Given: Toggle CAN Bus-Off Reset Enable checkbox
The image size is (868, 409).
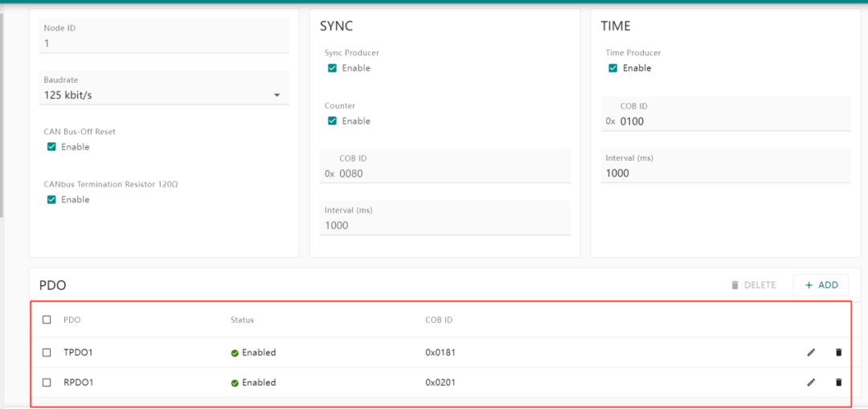Looking at the screenshot, I should pos(51,147).
